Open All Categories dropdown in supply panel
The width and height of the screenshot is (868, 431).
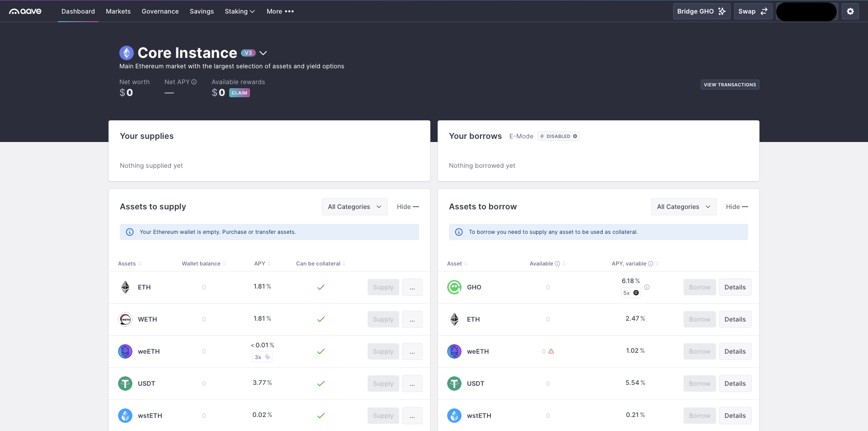[354, 207]
